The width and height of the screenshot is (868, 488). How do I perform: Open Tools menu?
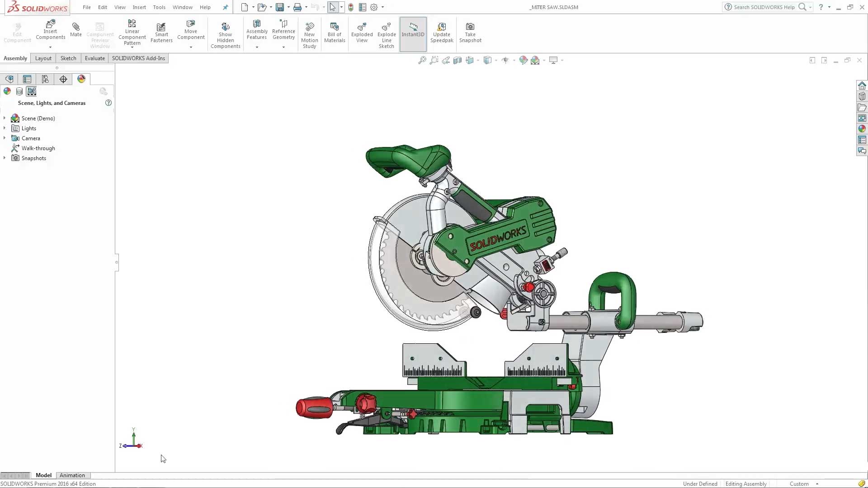coord(159,7)
